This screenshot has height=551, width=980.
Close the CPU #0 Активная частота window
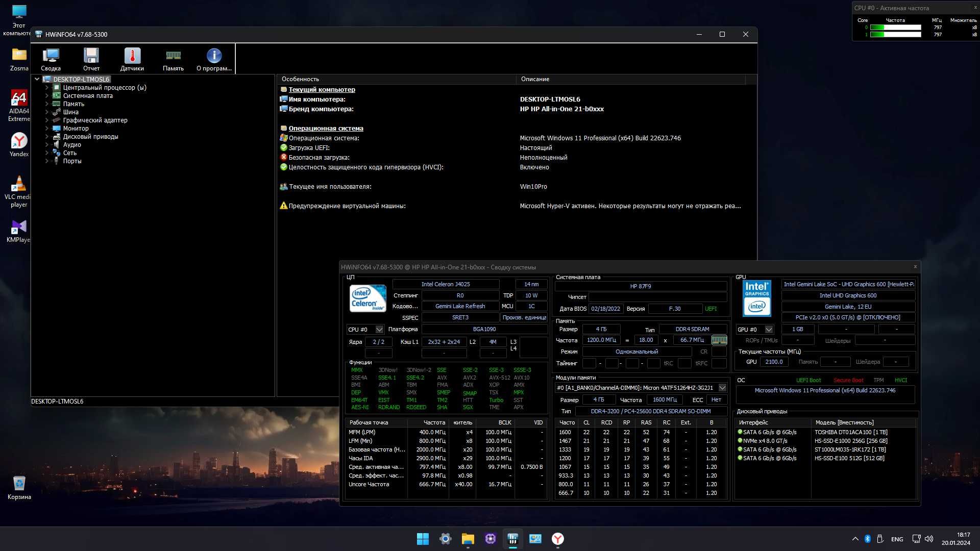click(x=975, y=8)
